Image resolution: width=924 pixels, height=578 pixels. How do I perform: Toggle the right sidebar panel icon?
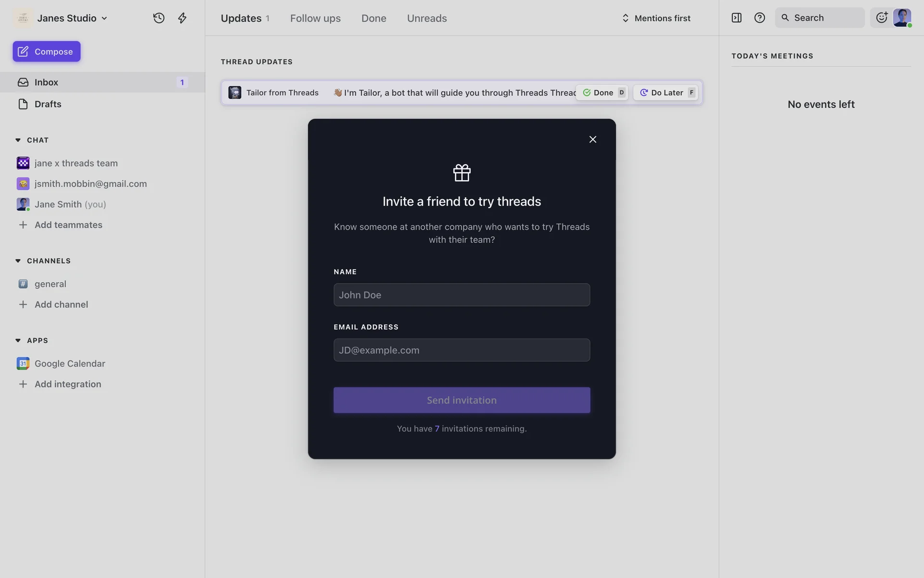736,18
